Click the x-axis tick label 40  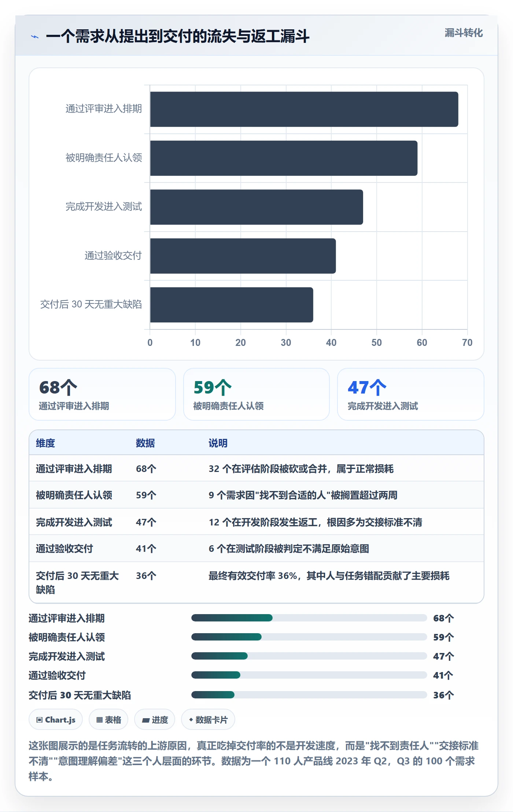coord(331,343)
